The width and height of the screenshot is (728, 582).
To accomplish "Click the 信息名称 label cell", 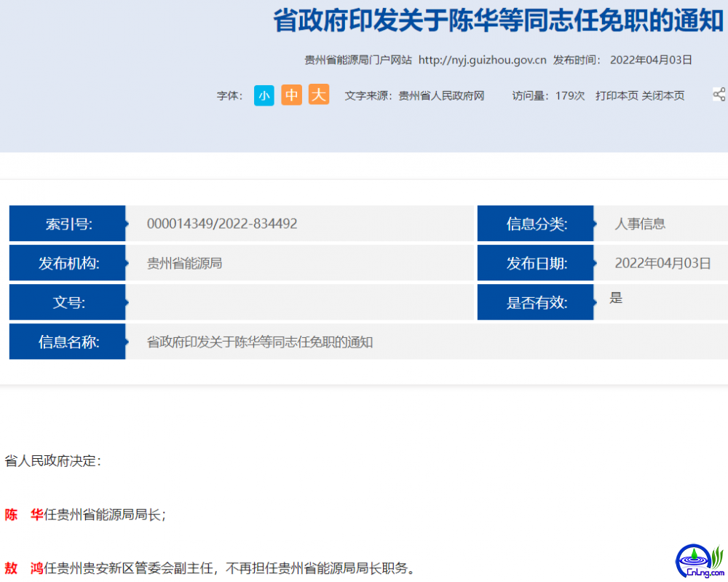I will (x=67, y=342).
